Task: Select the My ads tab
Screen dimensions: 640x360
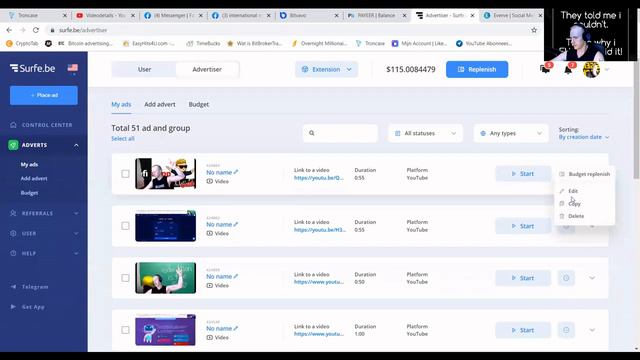Action: coord(121,104)
